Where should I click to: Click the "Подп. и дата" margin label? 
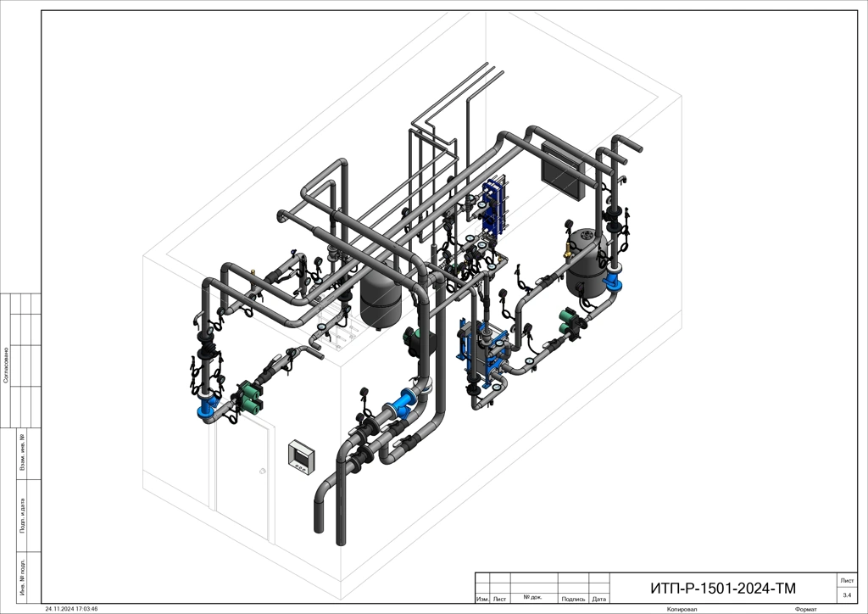(x=23, y=516)
